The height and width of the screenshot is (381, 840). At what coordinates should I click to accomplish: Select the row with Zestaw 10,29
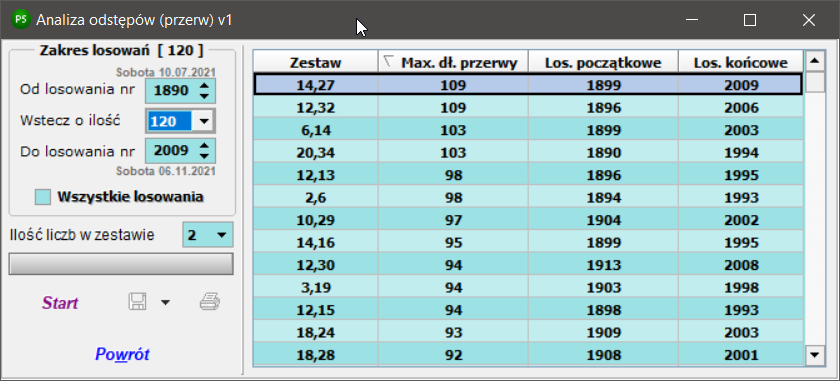pos(528,220)
